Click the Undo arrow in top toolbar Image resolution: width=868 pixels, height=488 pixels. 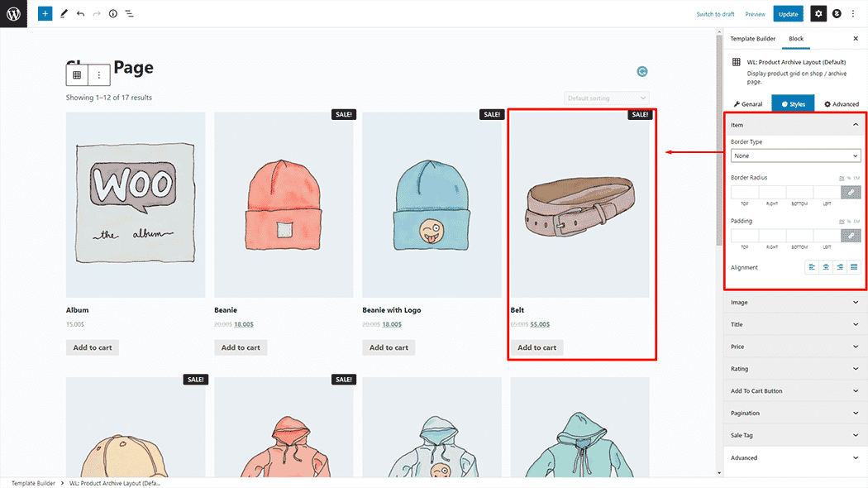pyautogui.click(x=80, y=14)
